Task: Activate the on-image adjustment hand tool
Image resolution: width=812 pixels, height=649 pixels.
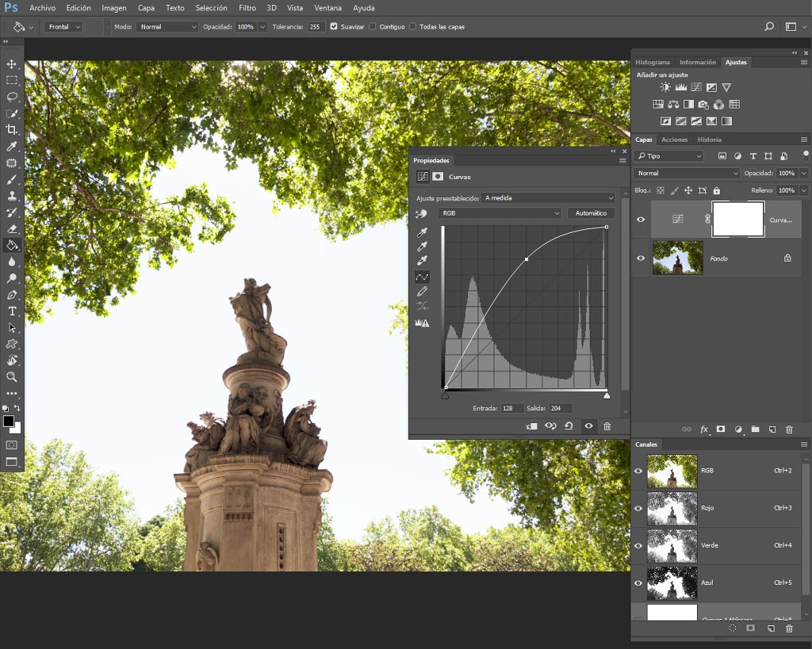Action: pyautogui.click(x=422, y=213)
